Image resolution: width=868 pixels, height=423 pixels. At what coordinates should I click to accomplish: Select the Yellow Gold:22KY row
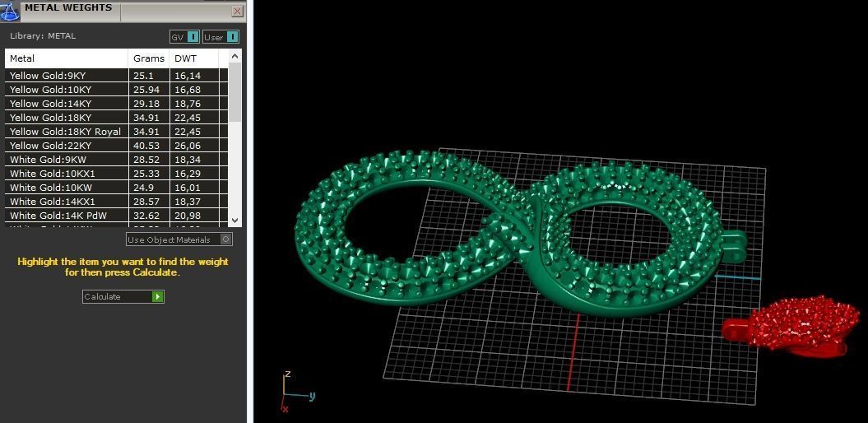pyautogui.click(x=116, y=146)
